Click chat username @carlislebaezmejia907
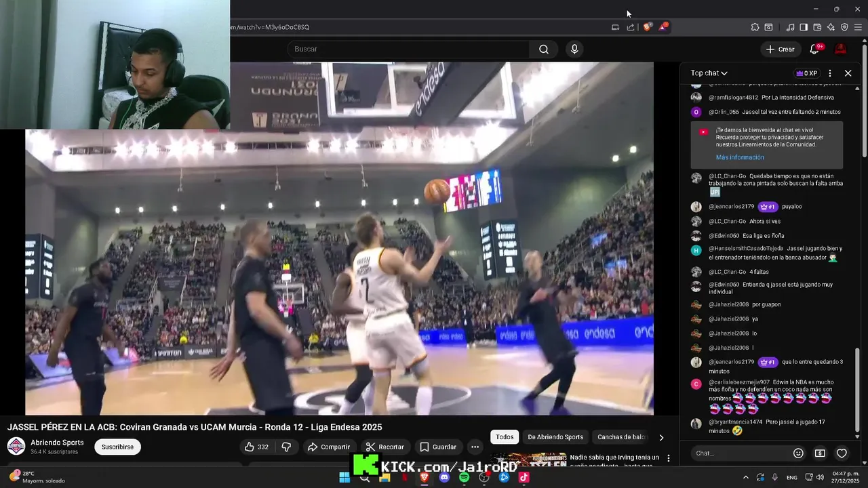This screenshot has width=868, height=488. [739, 382]
